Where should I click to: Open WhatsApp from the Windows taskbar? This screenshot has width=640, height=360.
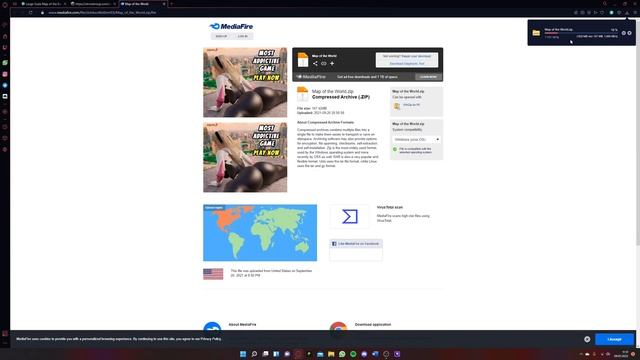point(342,354)
